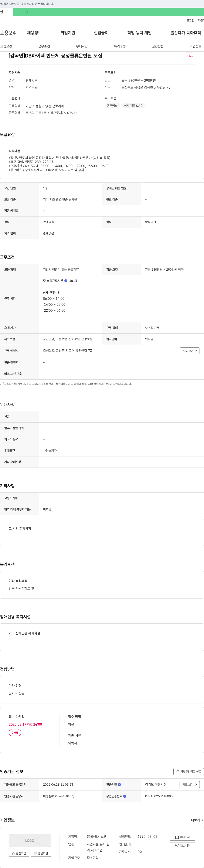Screen dimensions: 204x868
Task: Click the deadline 2025.08.17 (일) 24:00
Action: click(x=25, y=724)
